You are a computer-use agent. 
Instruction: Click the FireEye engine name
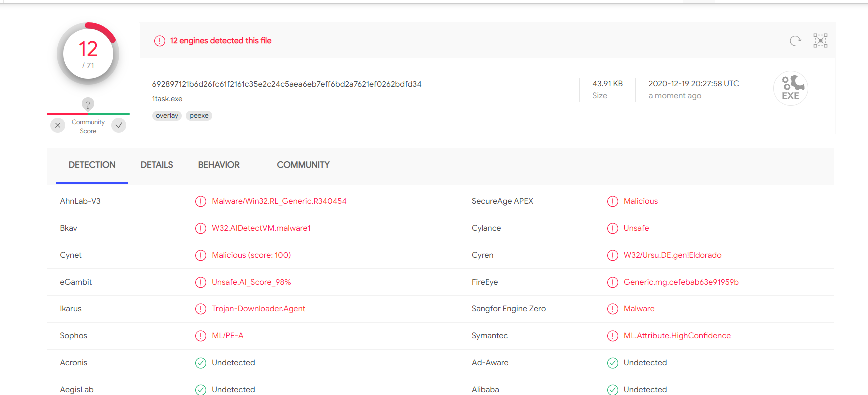coord(485,282)
